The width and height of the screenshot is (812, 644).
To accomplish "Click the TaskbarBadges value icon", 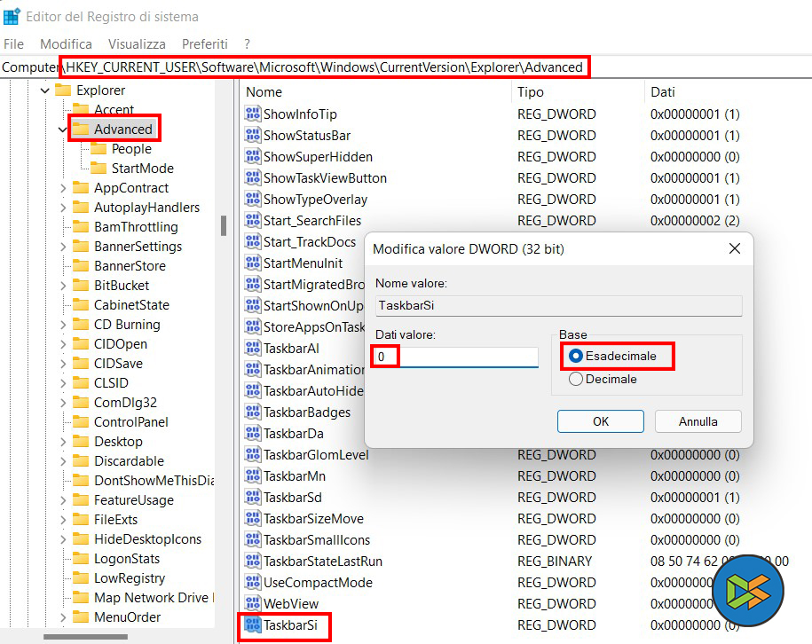I will coord(253,412).
